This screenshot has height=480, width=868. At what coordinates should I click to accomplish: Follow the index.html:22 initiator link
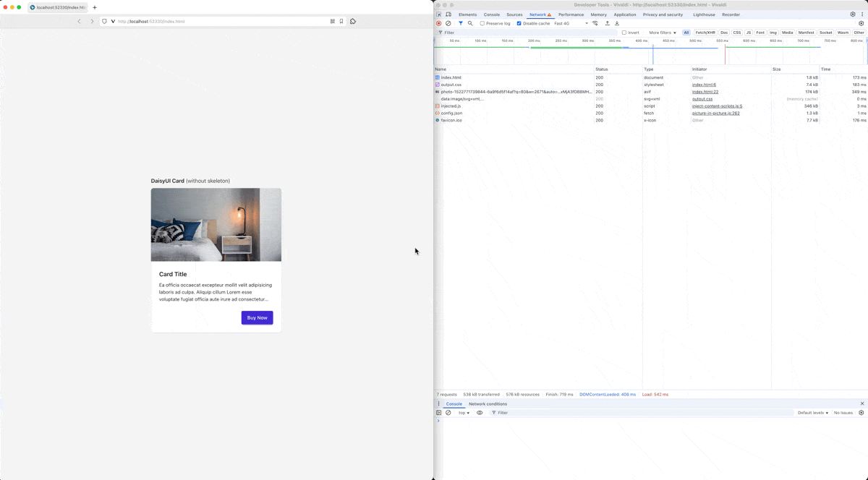705,92
